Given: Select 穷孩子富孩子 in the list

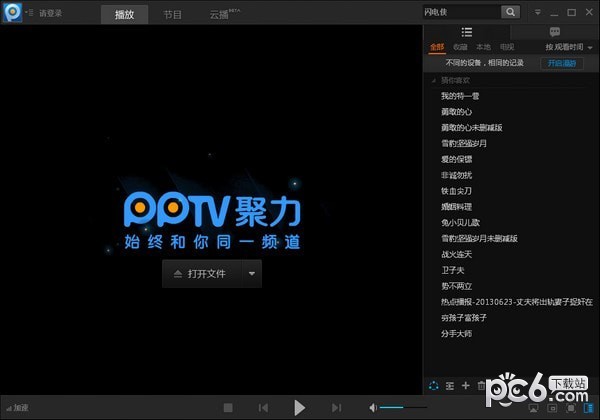Looking at the screenshot, I should (464, 318).
